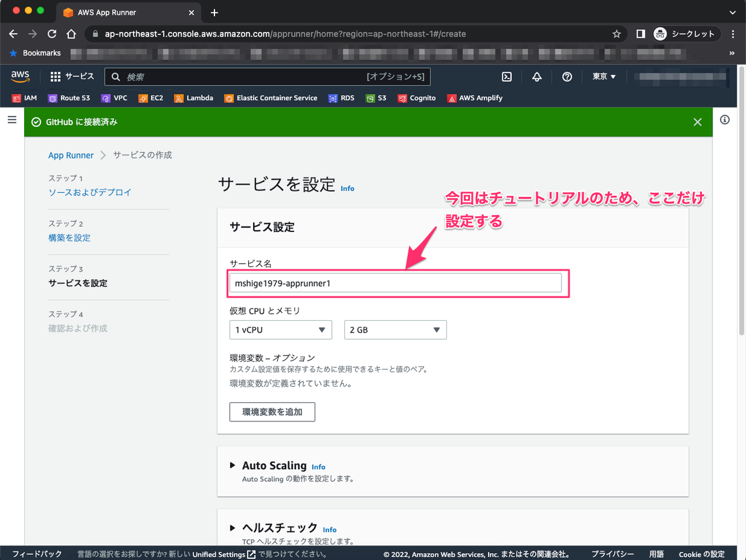Click the AWS console search box
Image resolution: width=746 pixels, height=560 pixels.
click(267, 76)
